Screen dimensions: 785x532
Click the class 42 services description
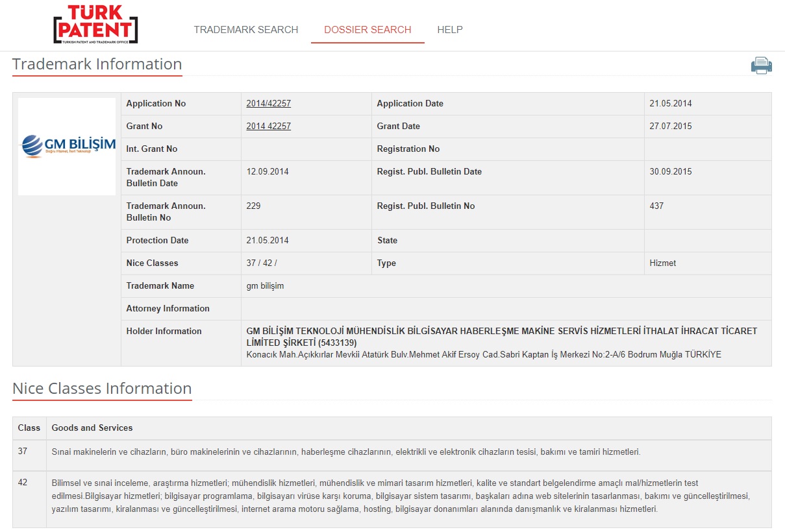[401, 496]
